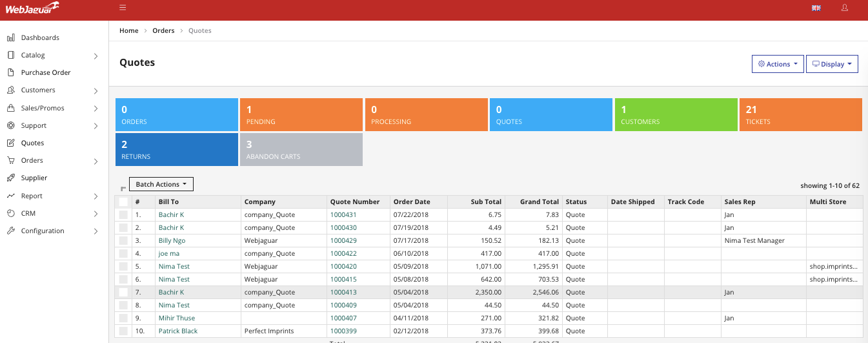The width and height of the screenshot is (868, 343).
Task: Open the Pending stats tile
Action: 301,114
